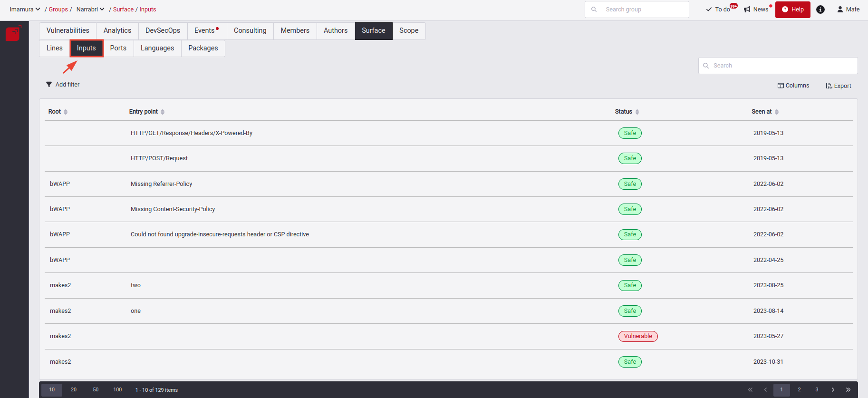Switch to the Analytics tab
The image size is (868, 398).
(x=117, y=31)
